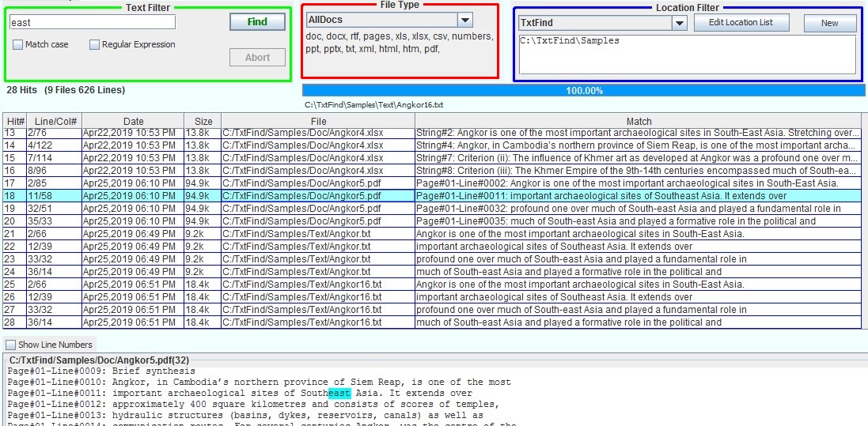Select hit 27 Angkor16.txt file cell
Viewport: 868px width, 426px height.
point(318,310)
